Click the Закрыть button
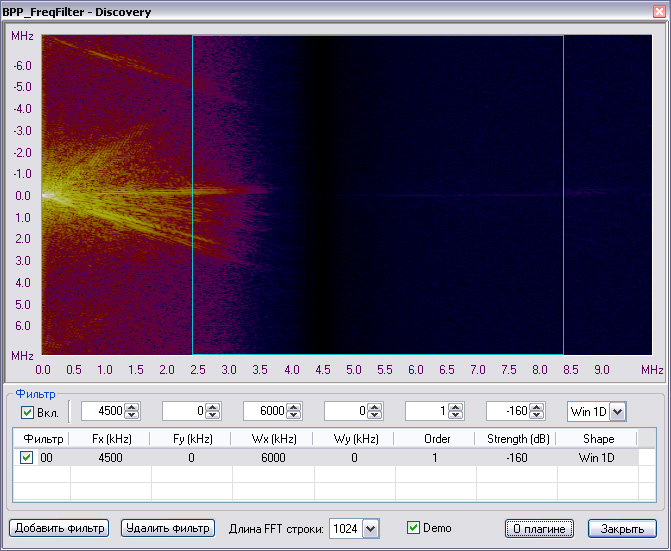This screenshot has width=671, height=551. pos(622,529)
